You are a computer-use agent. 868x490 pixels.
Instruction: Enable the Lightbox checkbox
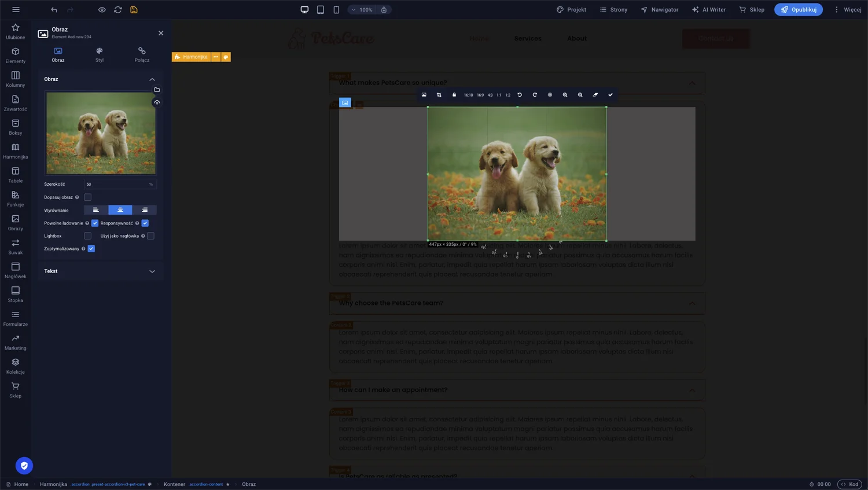tap(87, 235)
